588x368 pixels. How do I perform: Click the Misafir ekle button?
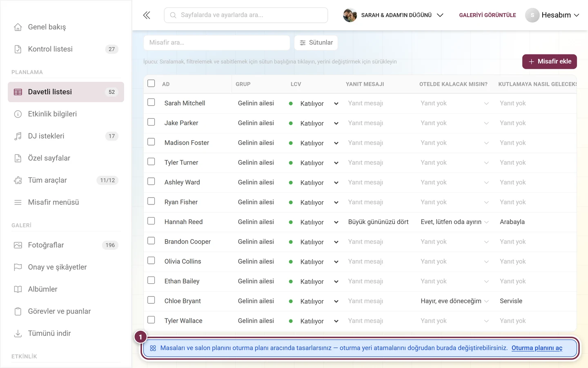tap(550, 62)
